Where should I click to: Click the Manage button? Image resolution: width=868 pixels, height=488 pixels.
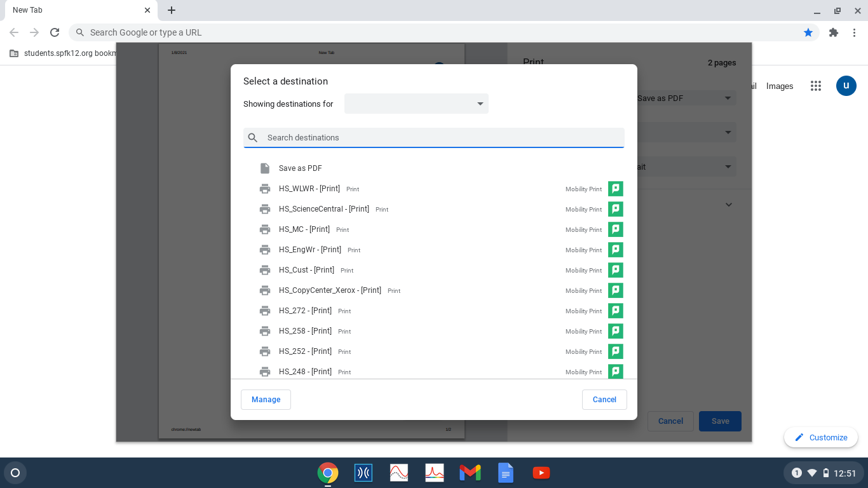pos(266,400)
